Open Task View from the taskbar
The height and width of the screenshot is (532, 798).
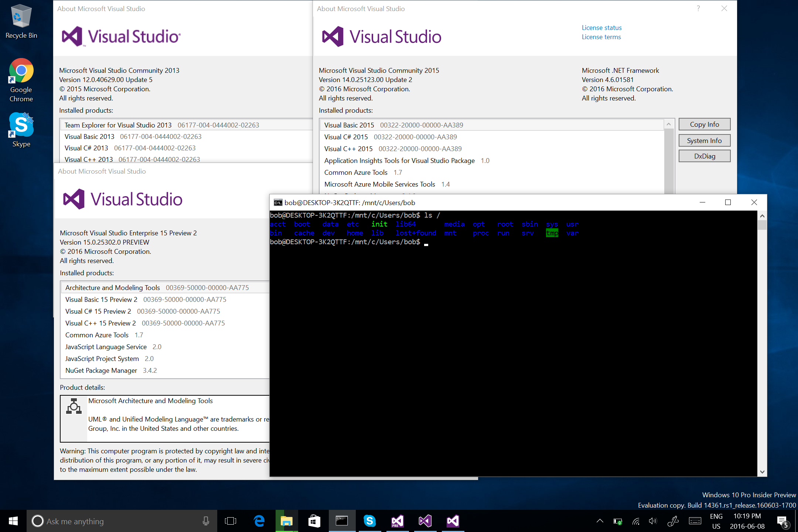230,521
